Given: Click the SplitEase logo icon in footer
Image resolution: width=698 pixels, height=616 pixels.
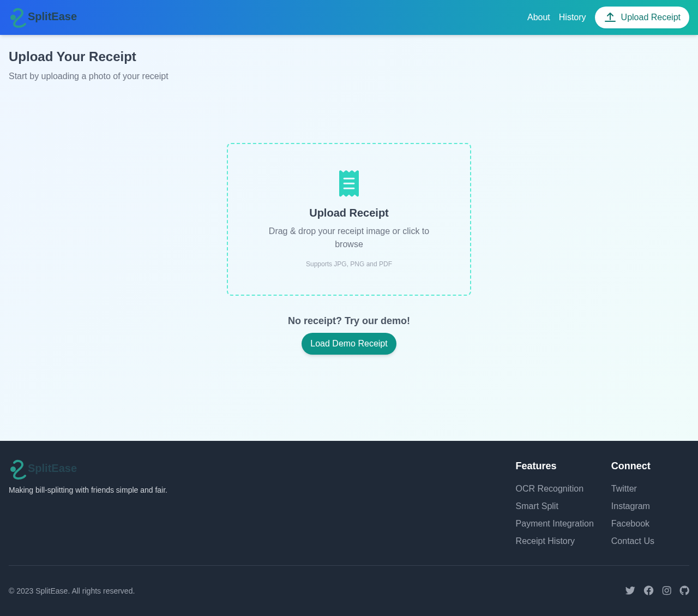Looking at the screenshot, I should (17, 469).
